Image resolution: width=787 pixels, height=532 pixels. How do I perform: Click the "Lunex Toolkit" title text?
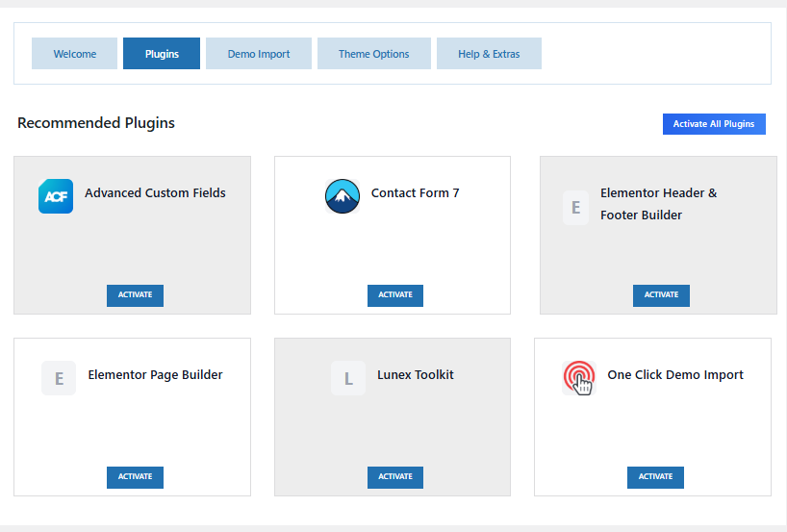pos(416,375)
